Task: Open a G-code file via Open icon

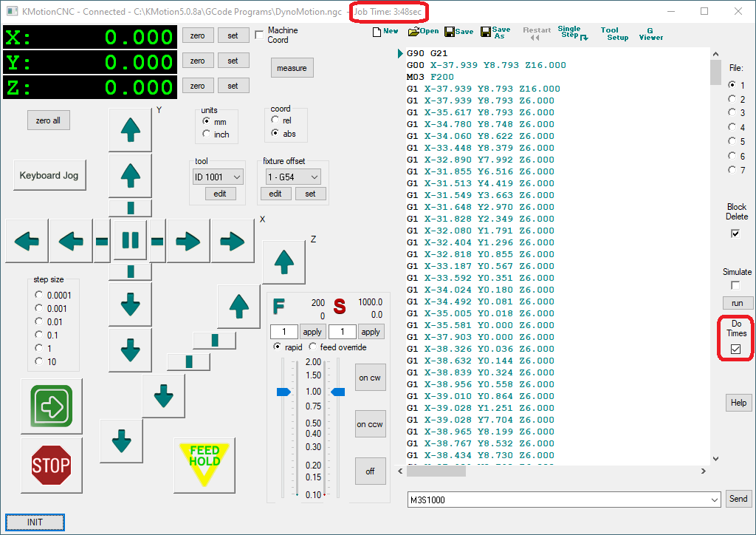Action: (x=423, y=32)
